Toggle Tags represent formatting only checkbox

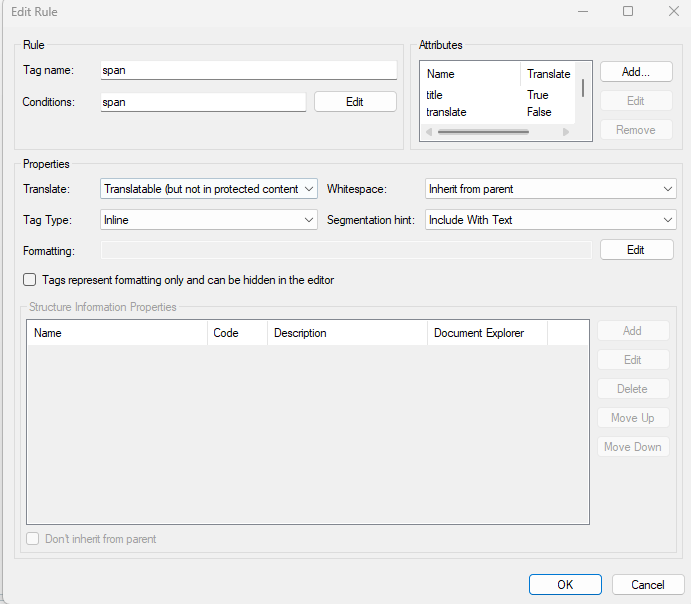30,280
